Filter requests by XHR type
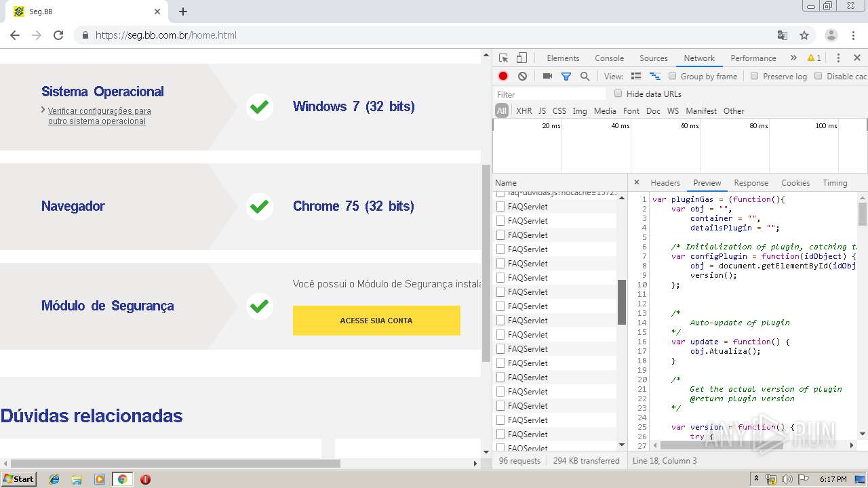Screen dimensions: 868x488 click(524, 111)
